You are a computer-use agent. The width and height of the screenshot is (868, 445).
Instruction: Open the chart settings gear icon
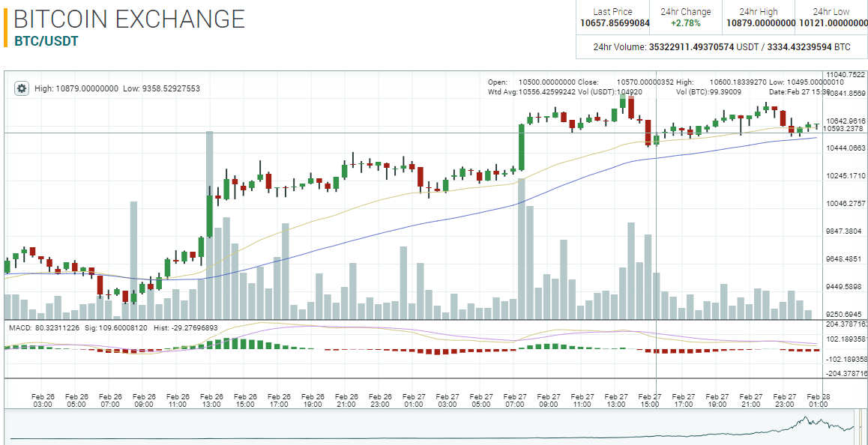21,88
